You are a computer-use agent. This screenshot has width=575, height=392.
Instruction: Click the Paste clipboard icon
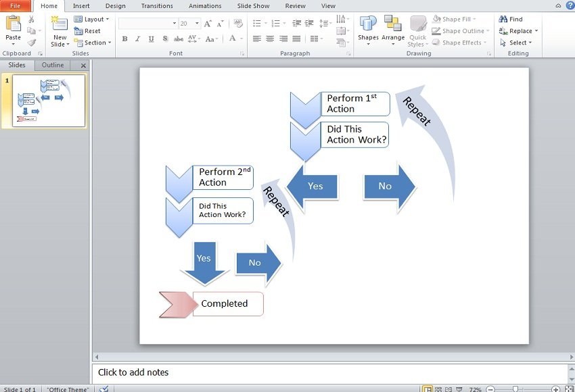14,24
